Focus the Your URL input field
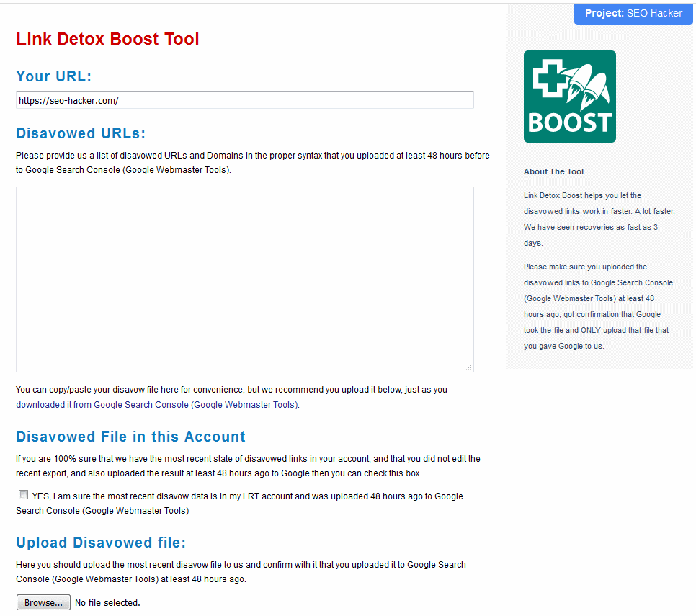 (x=244, y=101)
